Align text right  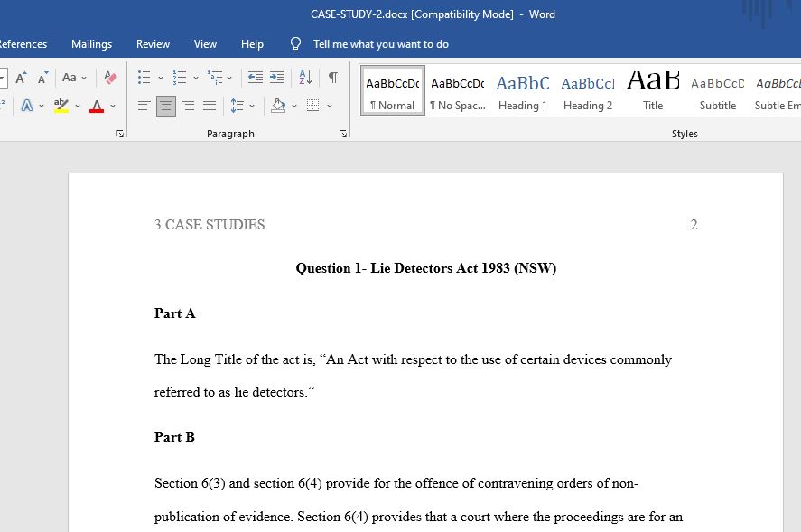click(x=188, y=106)
